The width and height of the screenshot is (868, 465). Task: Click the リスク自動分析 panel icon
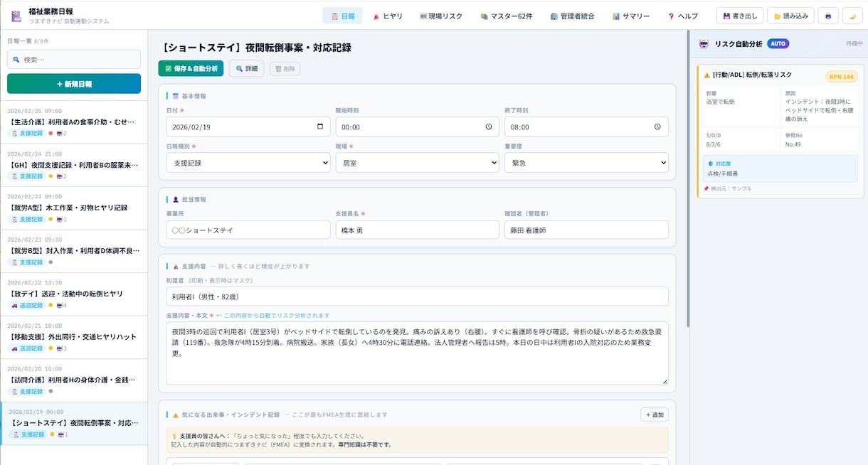(704, 44)
